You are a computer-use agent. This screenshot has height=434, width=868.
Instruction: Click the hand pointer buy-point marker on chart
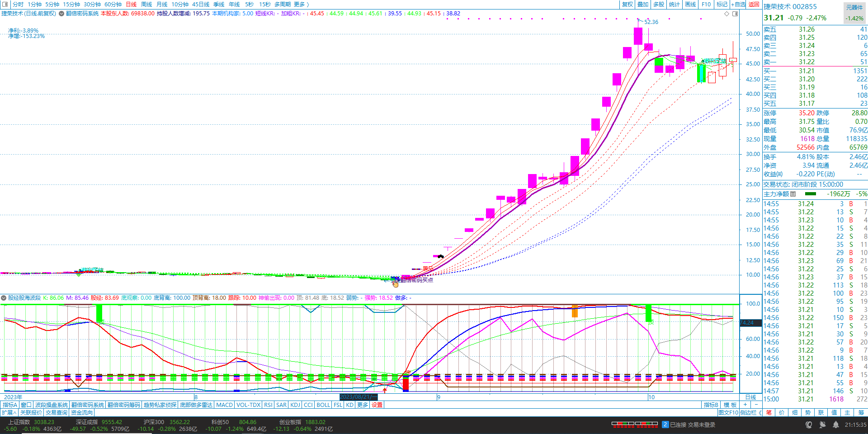tap(396, 283)
